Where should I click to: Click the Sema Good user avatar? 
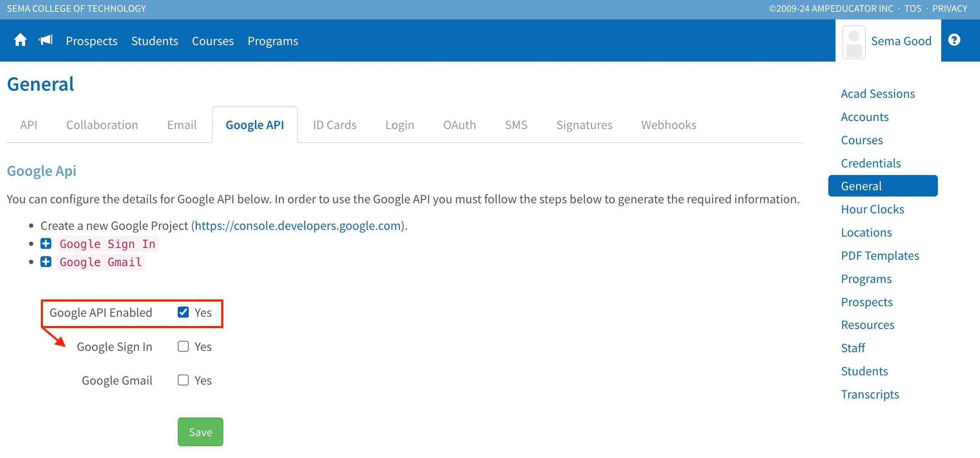click(854, 42)
